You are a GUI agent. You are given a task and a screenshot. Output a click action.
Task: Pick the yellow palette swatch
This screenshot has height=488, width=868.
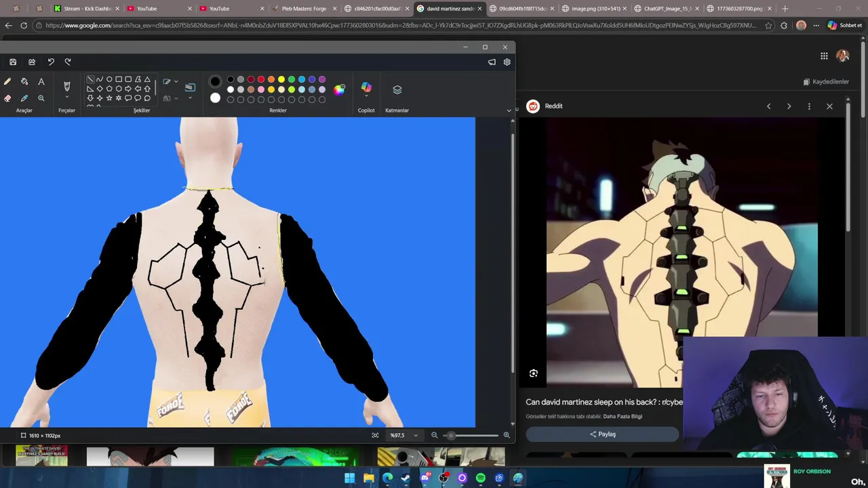tap(281, 79)
